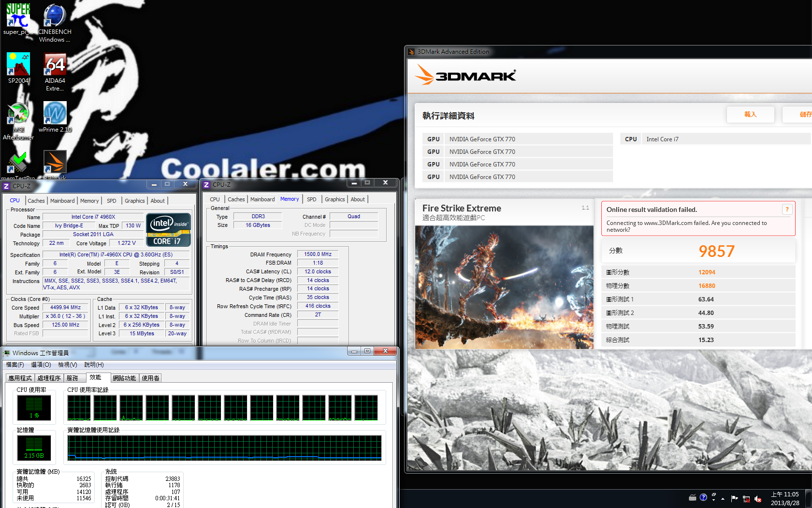Switch to the 應用程式 tab in Task Manager
The width and height of the screenshot is (812, 508).
pyautogui.click(x=20, y=378)
